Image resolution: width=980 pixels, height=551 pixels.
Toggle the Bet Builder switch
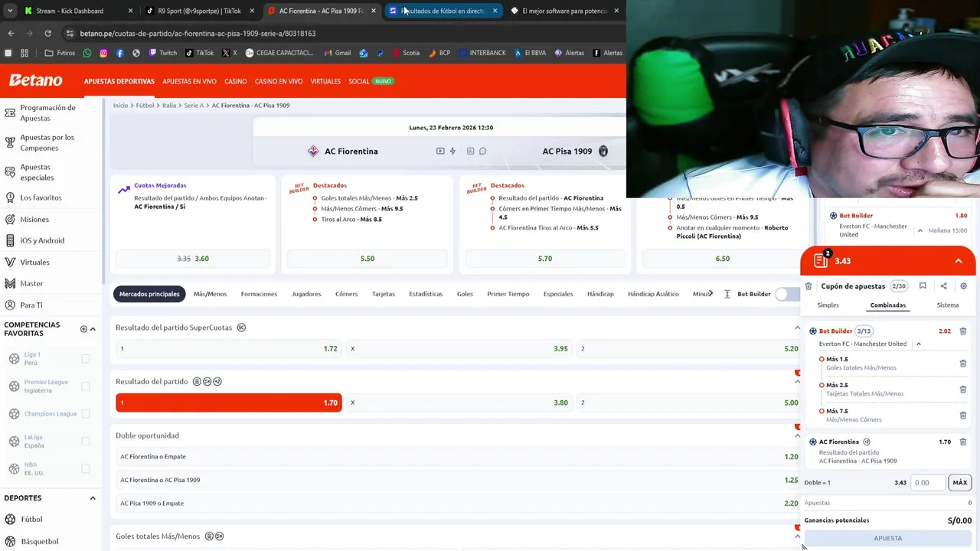787,294
